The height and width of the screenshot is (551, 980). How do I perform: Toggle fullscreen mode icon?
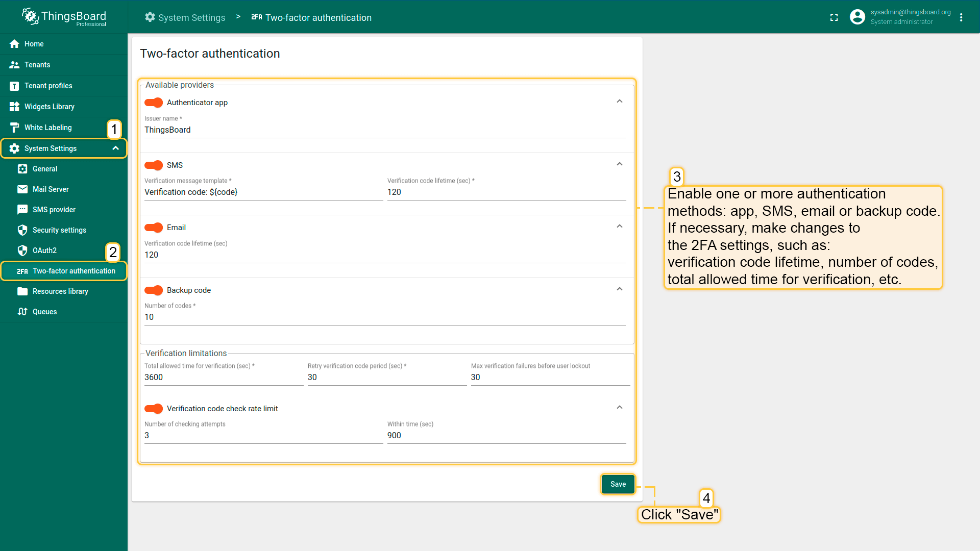coord(834,17)
